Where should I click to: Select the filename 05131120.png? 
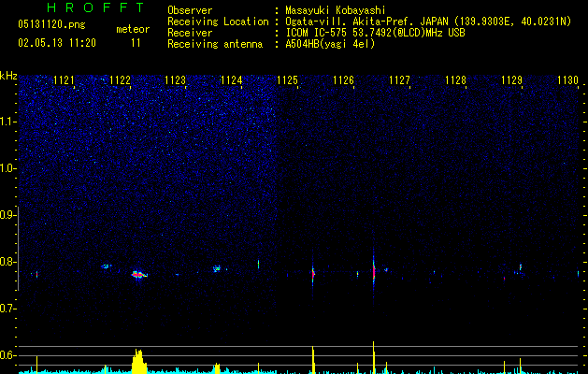pos(51,24)
